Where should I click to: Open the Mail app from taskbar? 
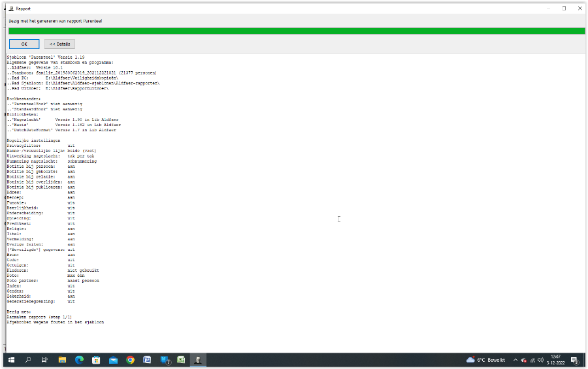(x=113, y=360)
